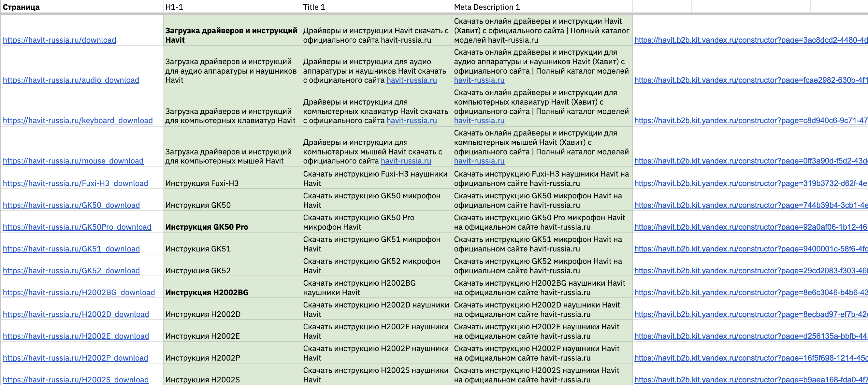Open constructor link with page=8e6c3046
The width and height of the screenshot is (868, 385).
(751, 292)
